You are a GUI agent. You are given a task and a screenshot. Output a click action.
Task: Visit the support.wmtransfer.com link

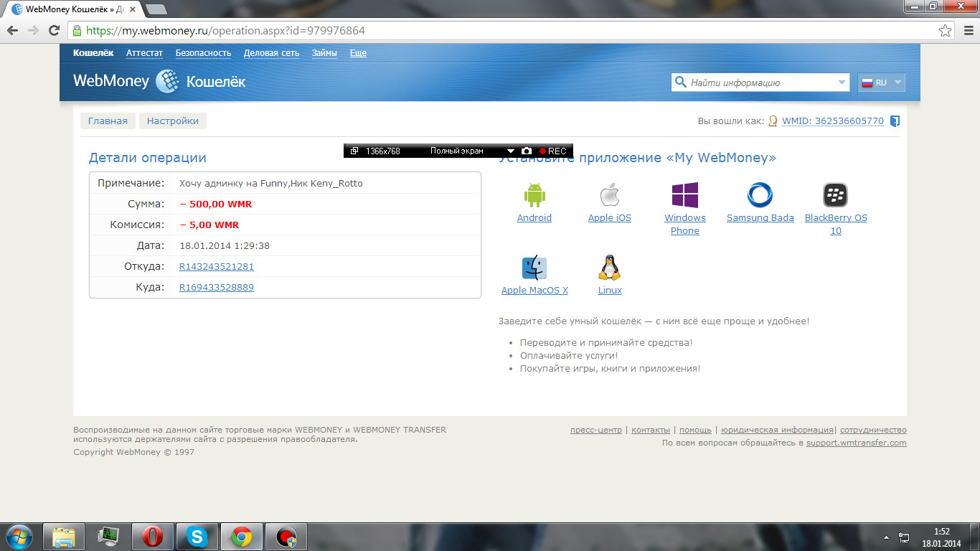[x=856, y=443]
